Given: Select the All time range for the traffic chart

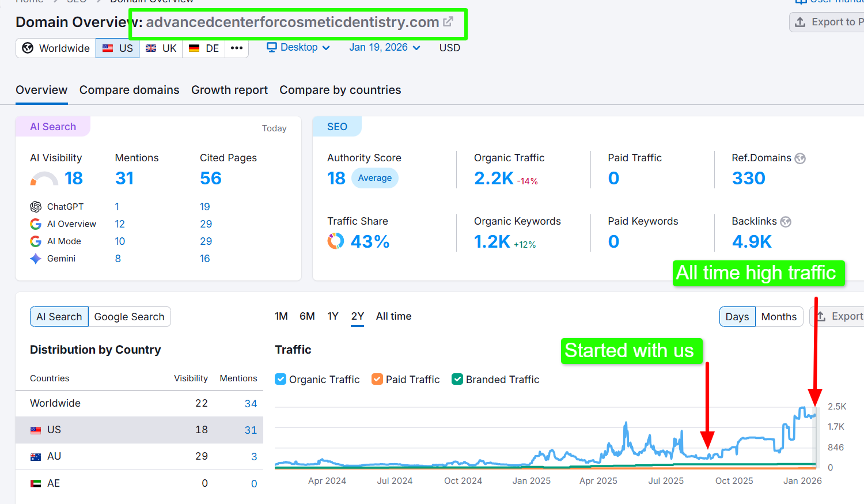Looking at the screenshot, I should [393, 316].
